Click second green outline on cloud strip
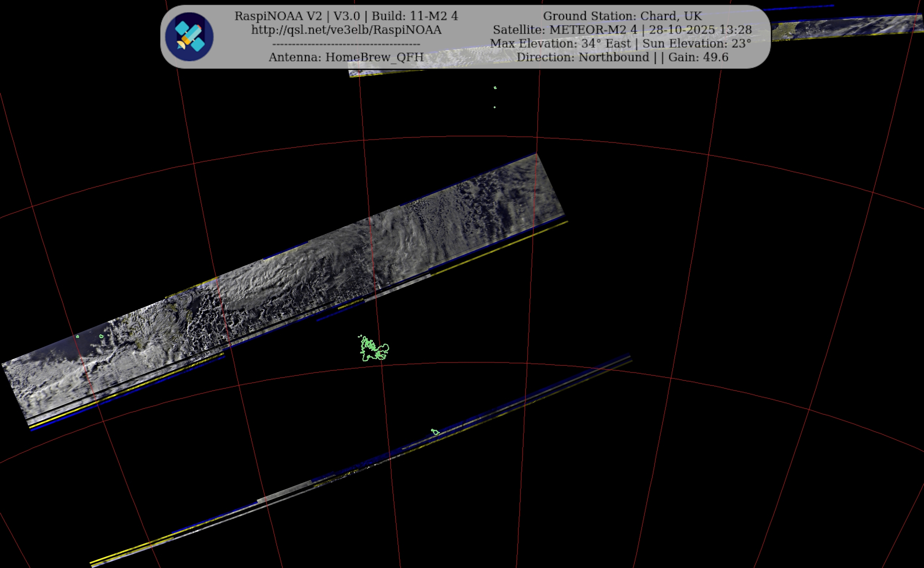Screen dimensions: 924x568 (x=101, y=336)
